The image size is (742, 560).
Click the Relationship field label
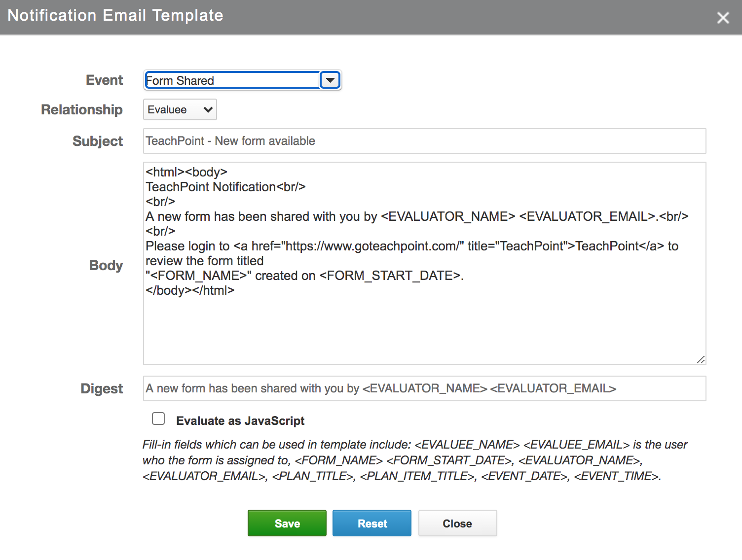[x=82, y=109]
